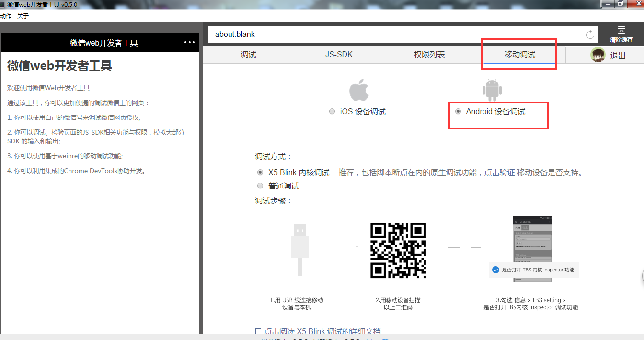
Task: Click the document icon before X5 Blink doc link
Action: (258, 331)
